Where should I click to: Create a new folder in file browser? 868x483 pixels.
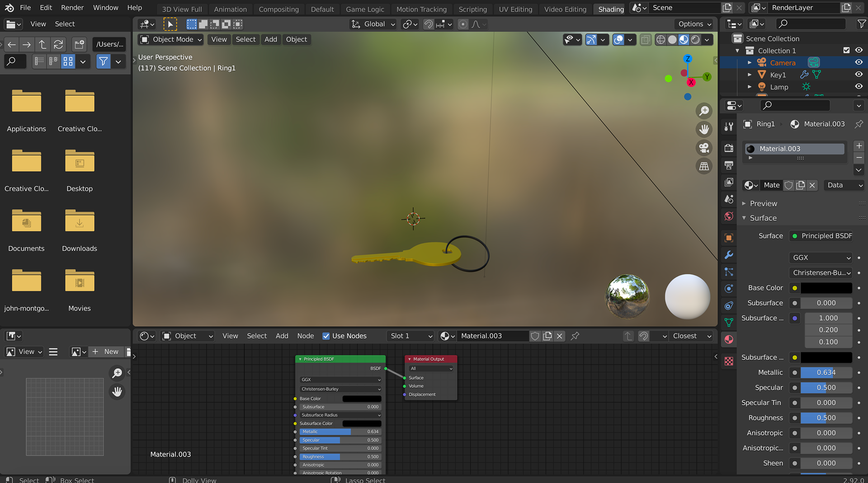pyautogui.click(x=80, y=44)
